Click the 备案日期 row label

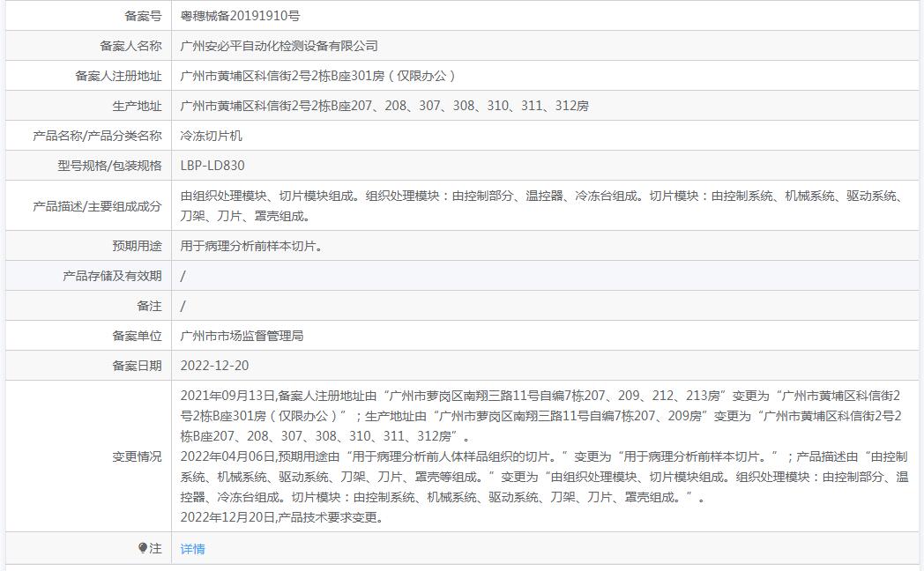click(137, 366)
